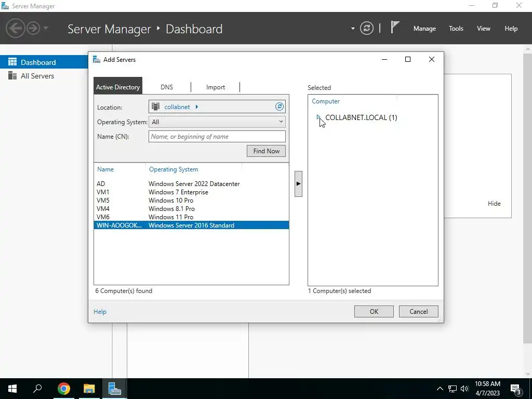Select the VM6 computer row
Image resolution: width=532 pixels, height=399 pixels.
tap(191, 217)
